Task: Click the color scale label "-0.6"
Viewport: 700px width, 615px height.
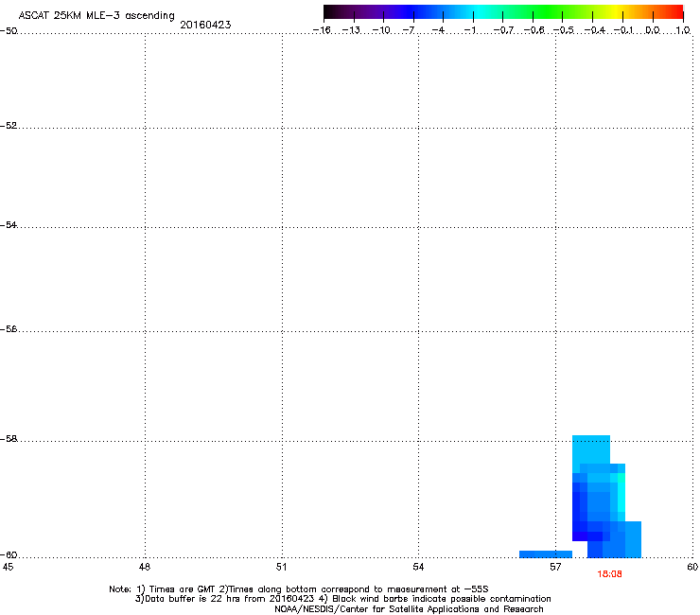Action: tap(534, 30)
